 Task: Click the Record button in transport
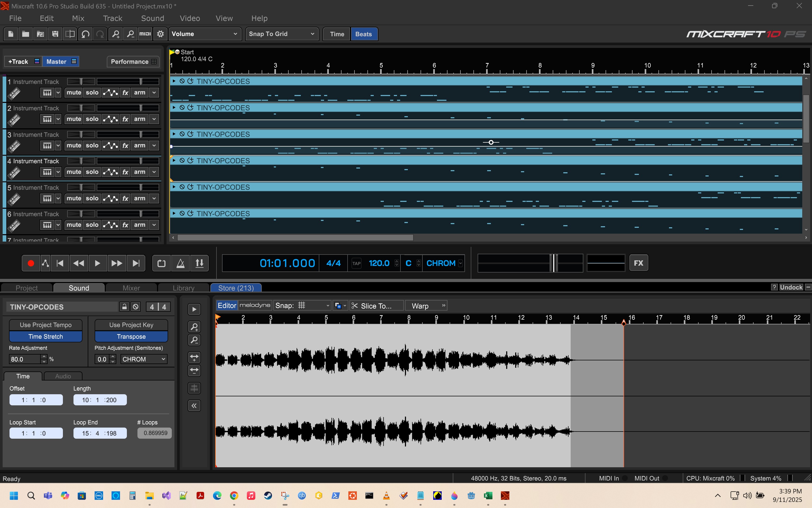click(31, 263)
